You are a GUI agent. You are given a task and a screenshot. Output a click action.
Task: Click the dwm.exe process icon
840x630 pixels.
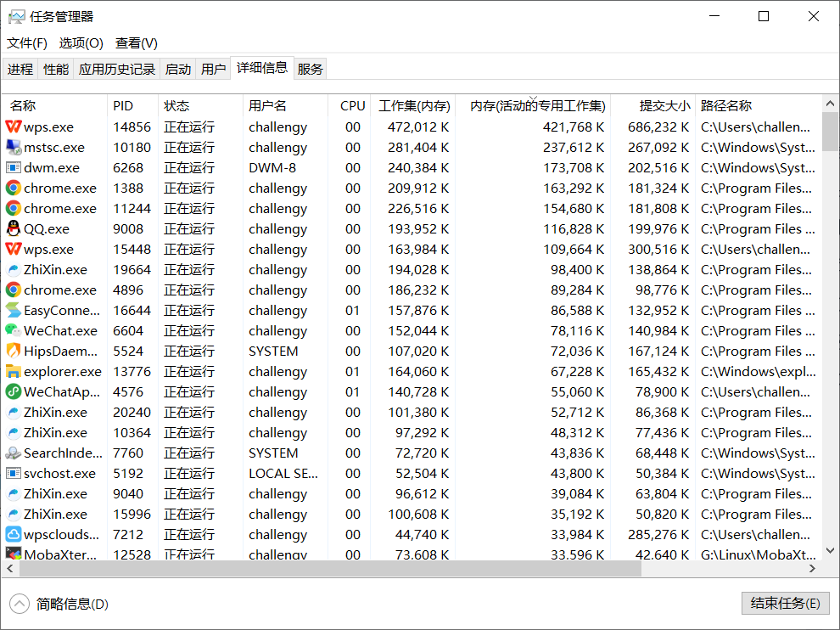[14, 168]
